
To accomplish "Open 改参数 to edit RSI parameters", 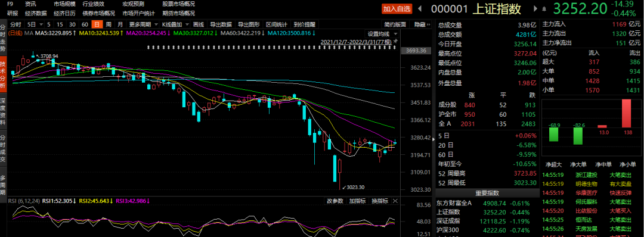I will point(335,201).
